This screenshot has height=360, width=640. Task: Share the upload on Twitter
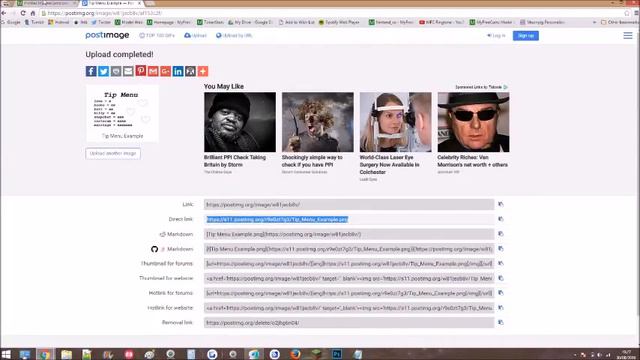[103, 71]
